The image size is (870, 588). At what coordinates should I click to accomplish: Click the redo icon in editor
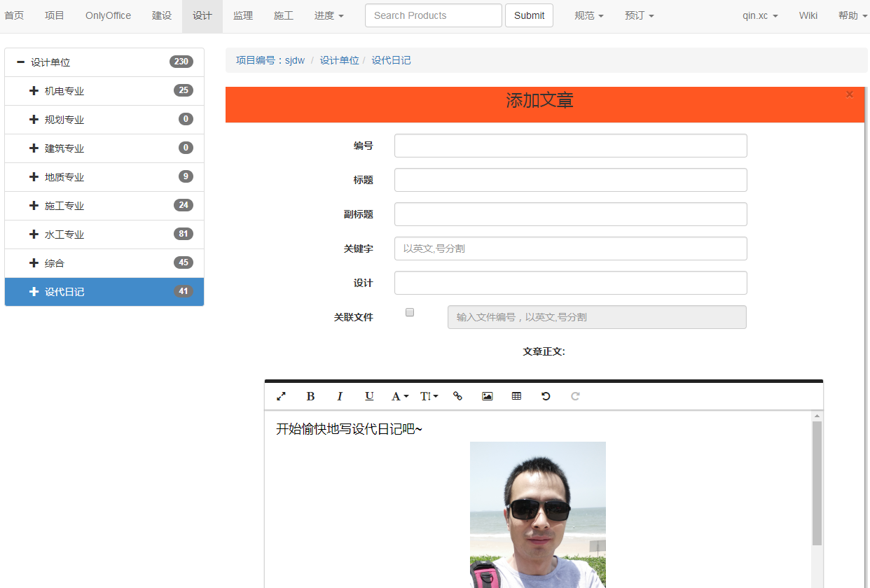point(575,396)
